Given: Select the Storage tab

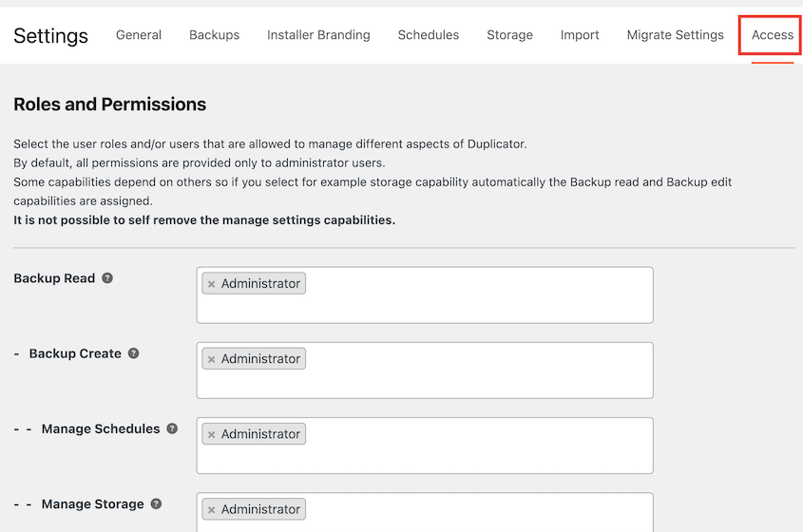Looking at the screenshot, I should tap(509, 35).
